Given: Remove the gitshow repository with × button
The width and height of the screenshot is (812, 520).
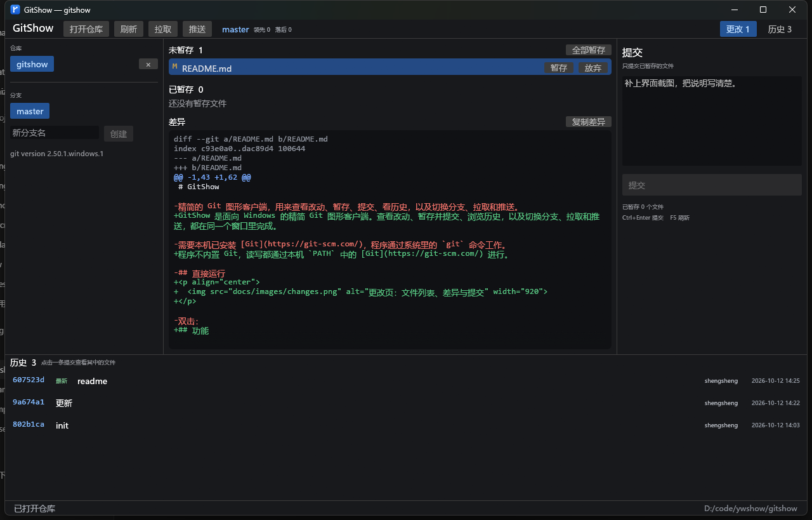Looking at the screenshot, I should (148, 64).
